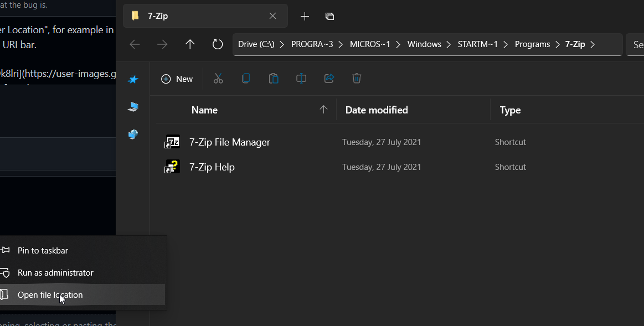Rename the item using the rename icon
The image size is (644, 326).
pyautogui.click(x=301, y=79)
